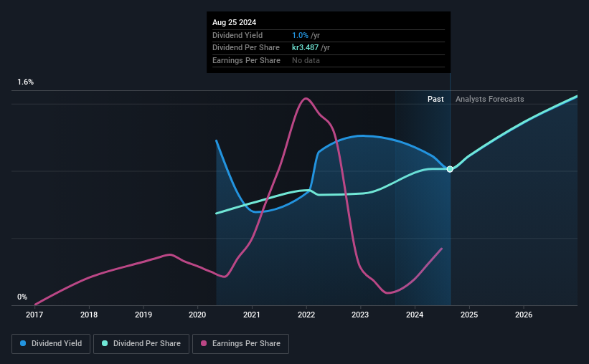Click the 2017 x-axis label
589x364 pixels.
click(x=34, y=315)
